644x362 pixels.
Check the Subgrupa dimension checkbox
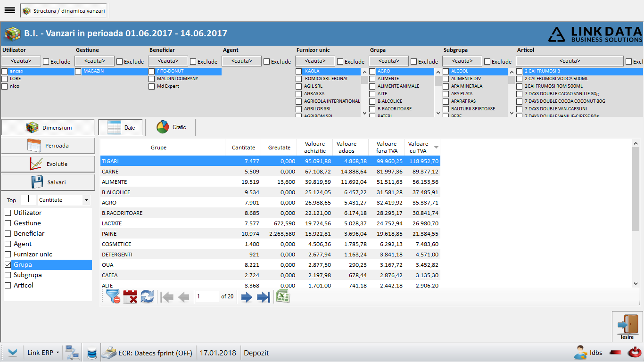tap(8, 275)
